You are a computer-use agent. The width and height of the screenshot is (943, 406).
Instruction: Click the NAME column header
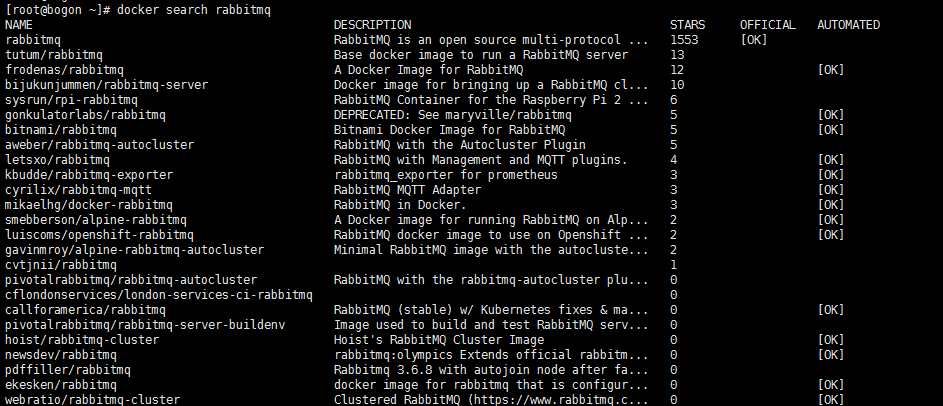coord(19,24)
